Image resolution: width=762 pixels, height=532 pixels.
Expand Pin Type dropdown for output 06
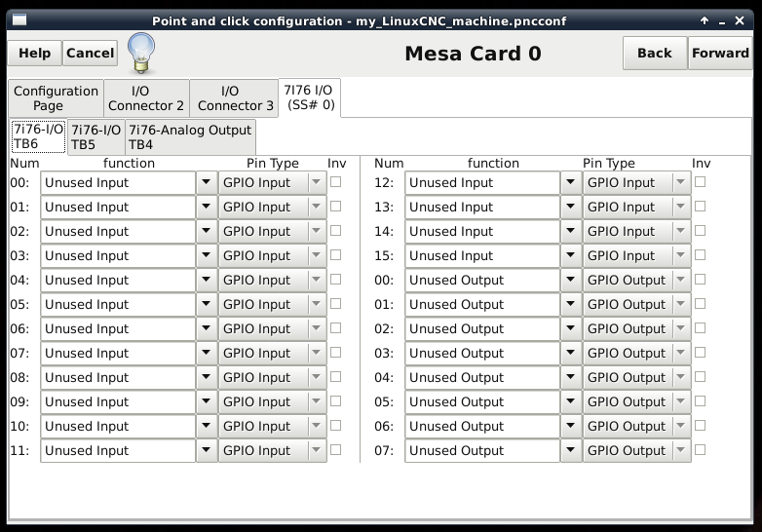pyautogui.click(x=636, y=426)
